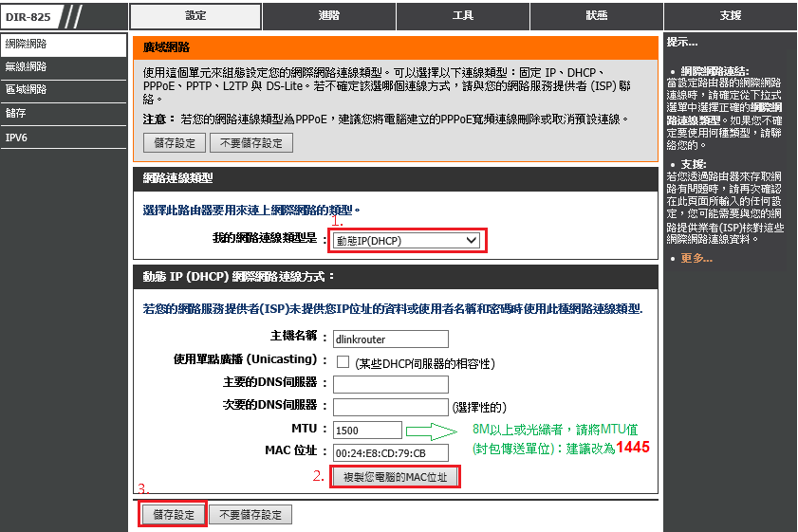Select 網際網路 in the sidebar
This screenshot has height=532, width=798.
pos(63,45)
